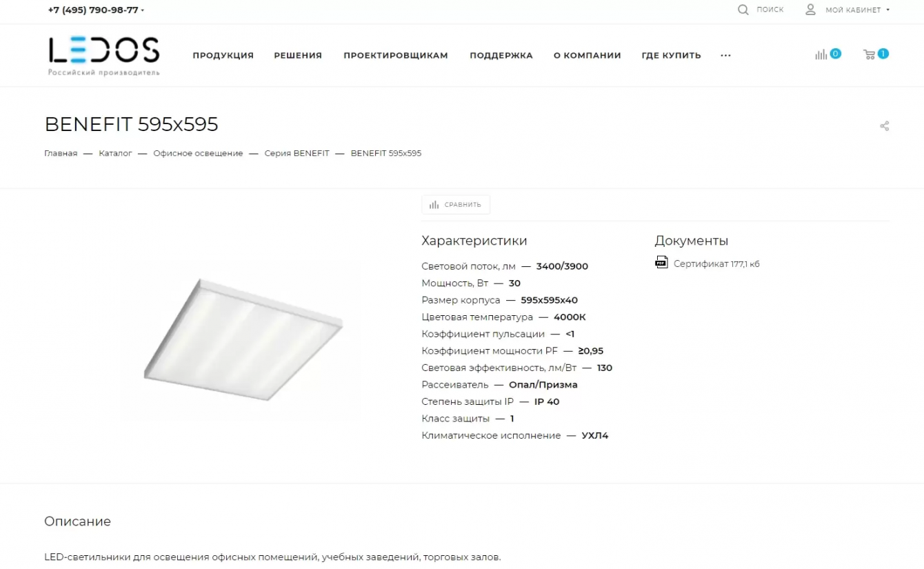The image size is (924, 569).
Task: Open the shopping cart icon
Action: point(869,54)
